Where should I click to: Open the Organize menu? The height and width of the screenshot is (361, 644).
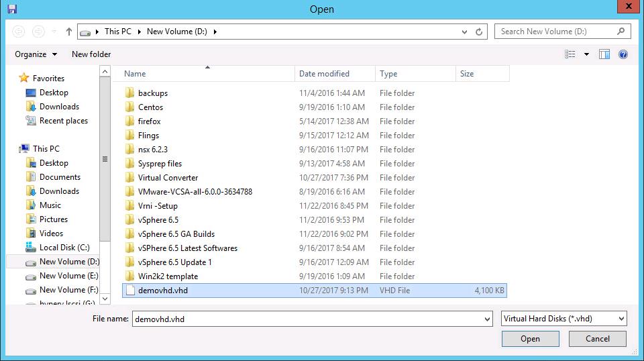(36, 54)
